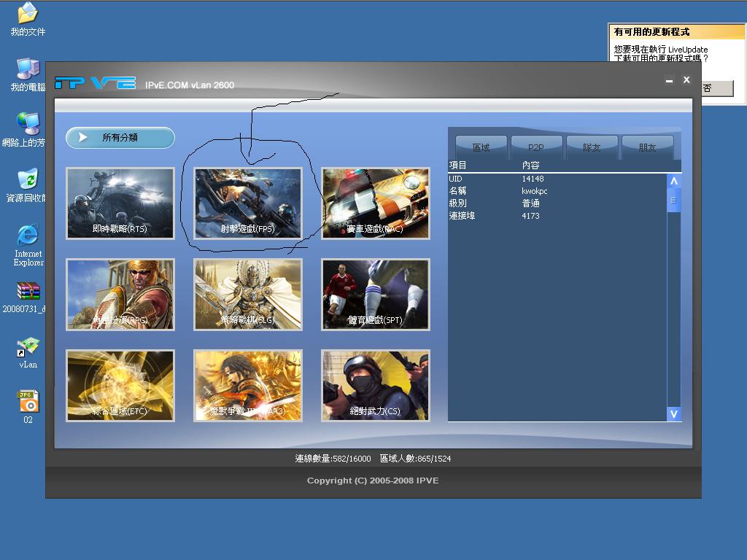Click the 內容 column header
Screen dimensions: 747x560
531,166
